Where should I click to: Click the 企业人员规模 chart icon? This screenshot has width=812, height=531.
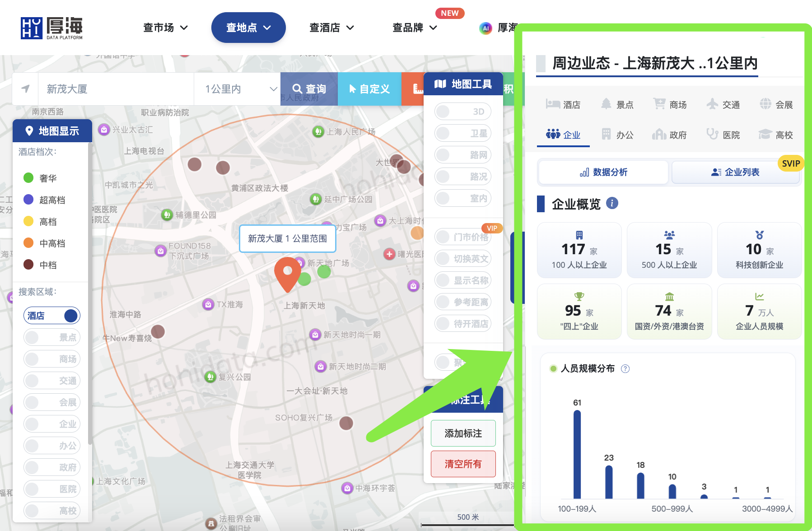pyautogui.click(x=760, y=297)
